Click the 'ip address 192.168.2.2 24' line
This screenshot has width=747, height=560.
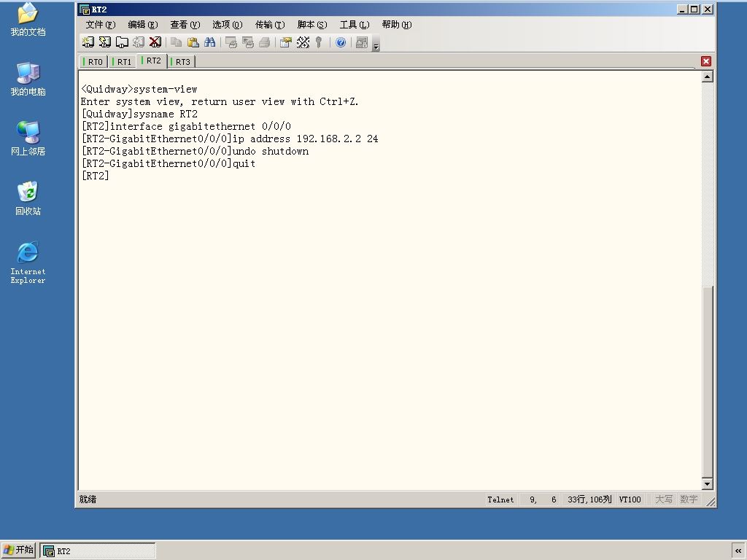tap(230, 139)
